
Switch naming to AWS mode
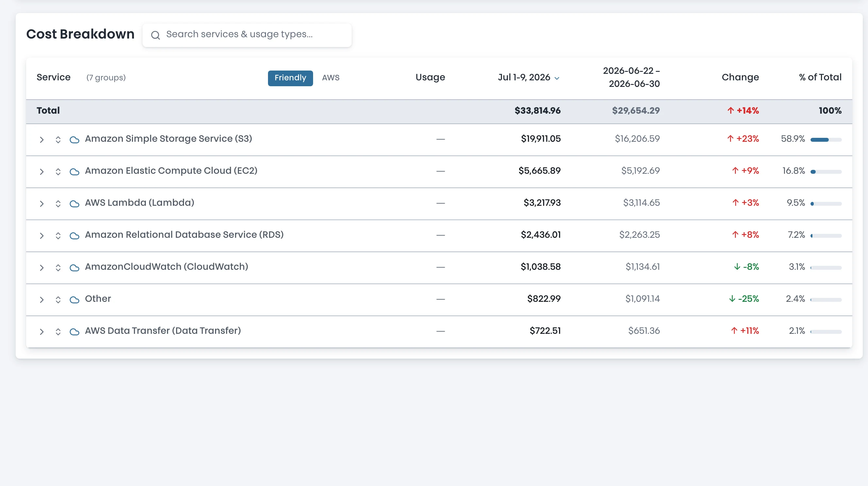(330, 78)
